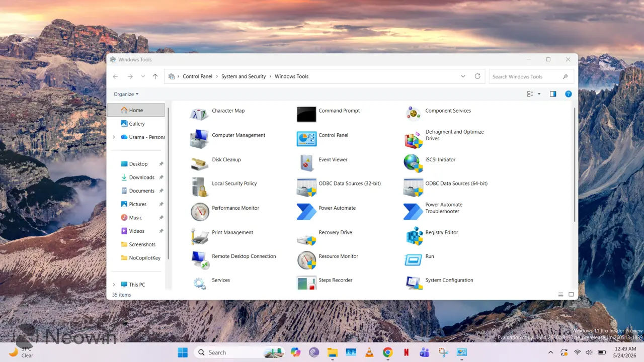
Task: Select the System Configuration icon
Action: tap(414, 283)
